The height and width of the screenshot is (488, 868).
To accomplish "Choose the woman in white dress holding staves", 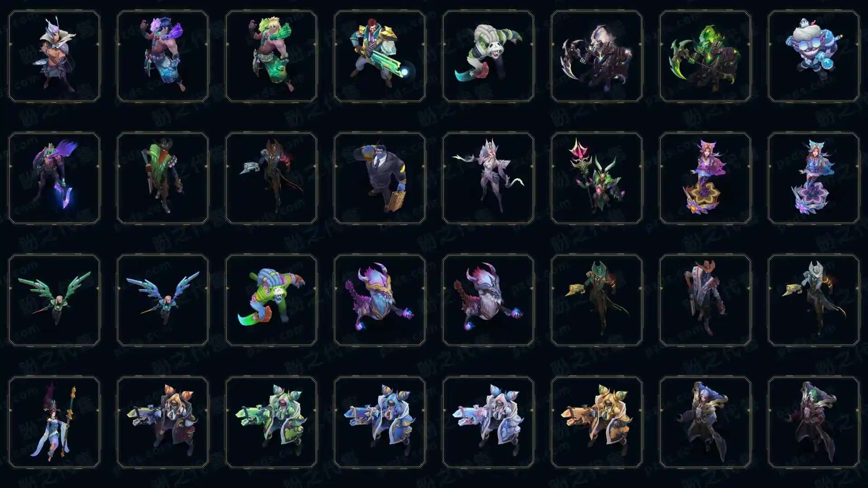I will click(54, 422).
